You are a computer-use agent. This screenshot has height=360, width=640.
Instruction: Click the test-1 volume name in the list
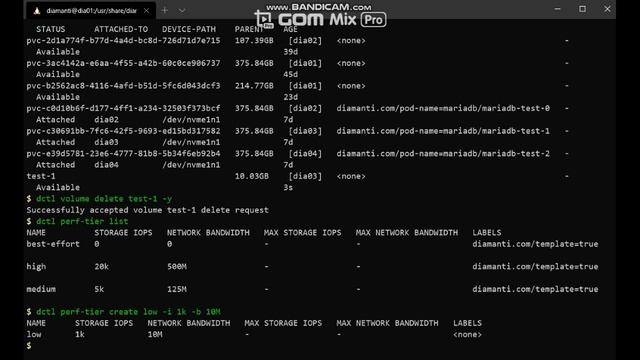41,176
